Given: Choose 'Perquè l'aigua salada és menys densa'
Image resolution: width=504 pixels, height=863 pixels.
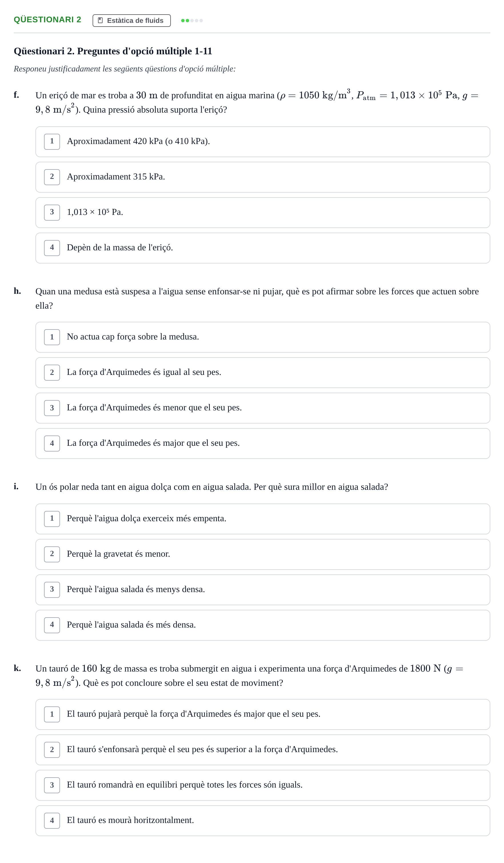Looking at the screenshot, I should click(x=263, y=590).
